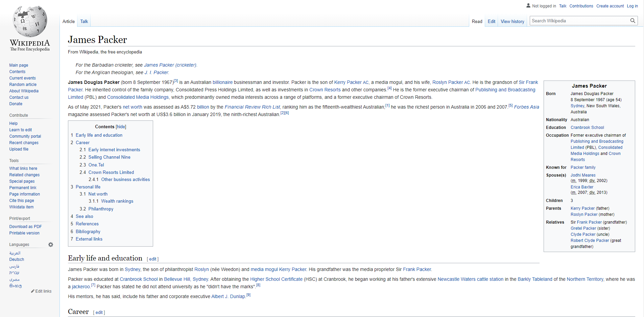The image size is (644, 317).
Task: Jump to Selling Channel Nine section
Action: tap(109, 157)
